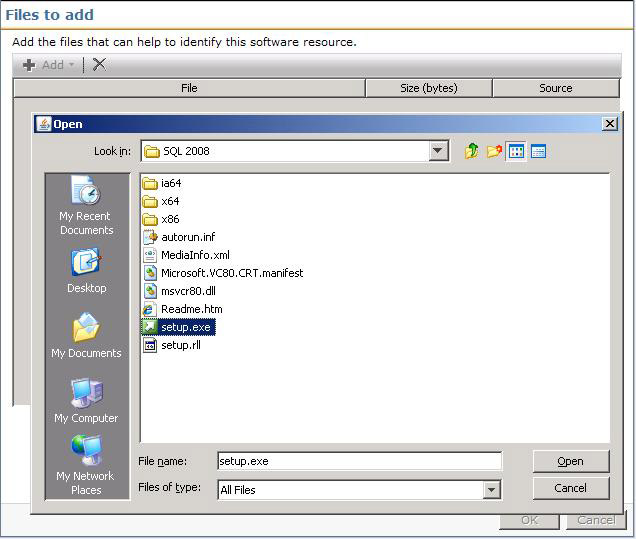Click the remove X icon in Files toolbar
Screen dimensions: 636x539
[x=99, y=64]
